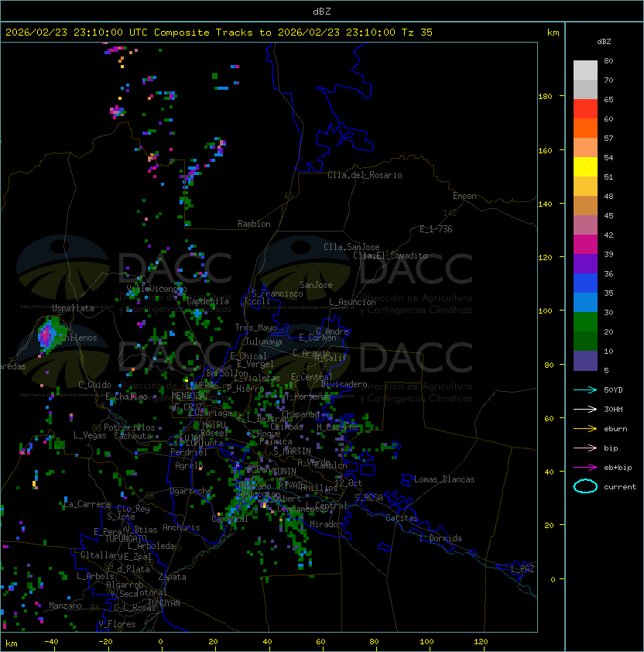Click the 'Mirador' place label
Screen dimensions: 644x652
pos(326,524)
